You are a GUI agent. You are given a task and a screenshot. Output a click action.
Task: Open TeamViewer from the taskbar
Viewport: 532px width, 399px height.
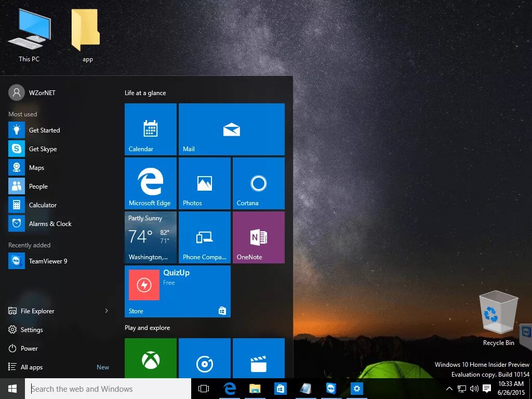[x=331, y=389]
